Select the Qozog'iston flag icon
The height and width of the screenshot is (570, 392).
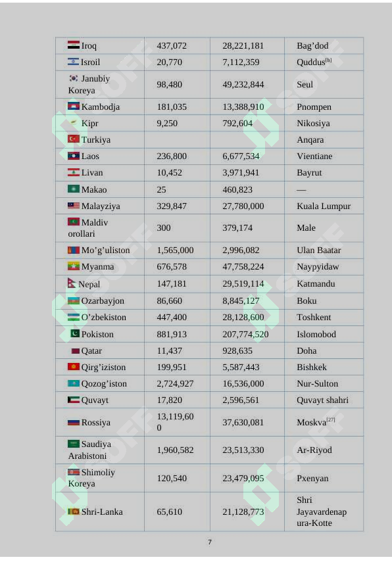coord(74,383)
